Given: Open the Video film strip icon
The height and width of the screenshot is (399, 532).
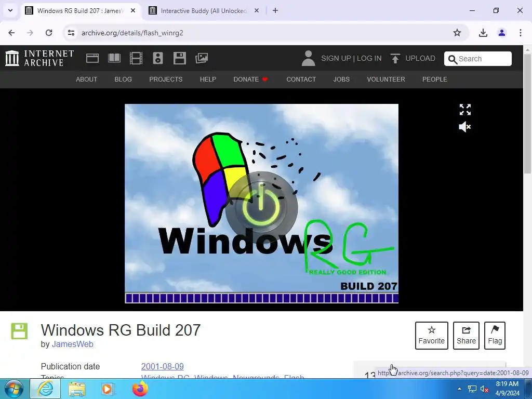Looking at the screenshot, I should click(x=136, y=58).
